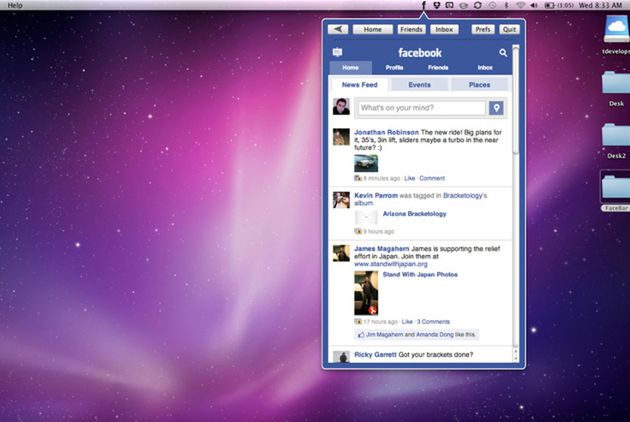
Task: Open the Facebook search magnifier icon
Action: coord(503,53)
